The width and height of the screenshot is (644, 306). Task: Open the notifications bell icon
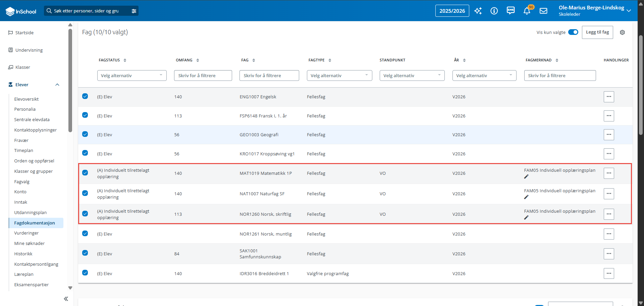[x=527, y=11]
